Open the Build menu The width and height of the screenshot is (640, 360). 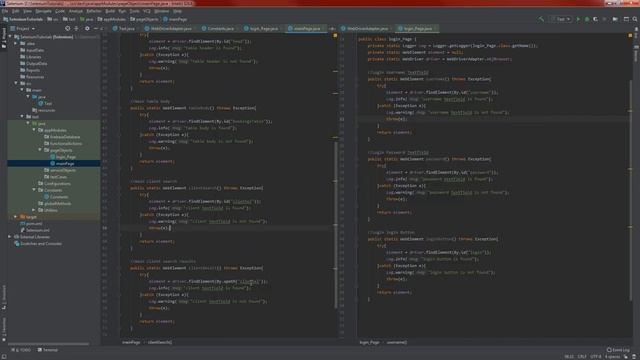(x=110, y=11)
